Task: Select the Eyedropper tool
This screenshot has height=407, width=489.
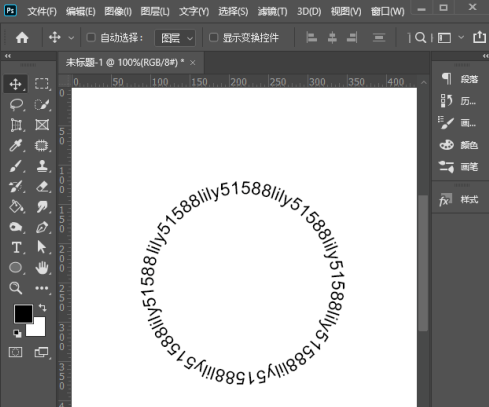Action: pyautogui.click(x=16, y=146)
